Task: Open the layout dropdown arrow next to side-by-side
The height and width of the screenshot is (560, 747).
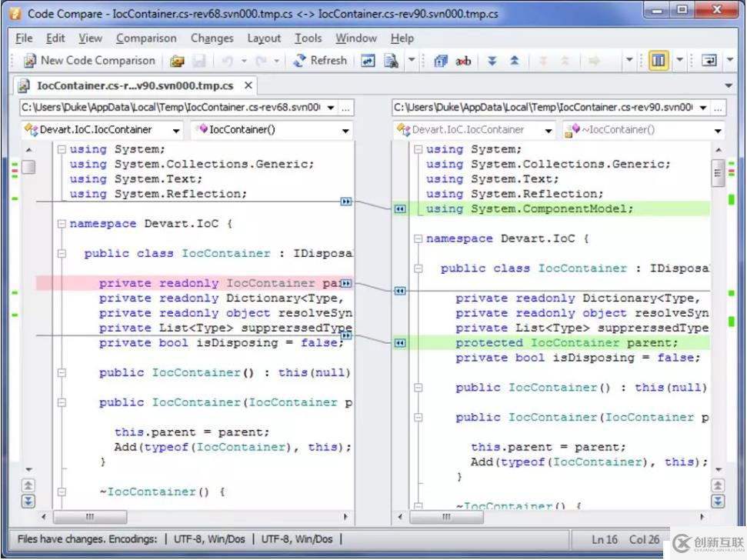Action: 680,61
